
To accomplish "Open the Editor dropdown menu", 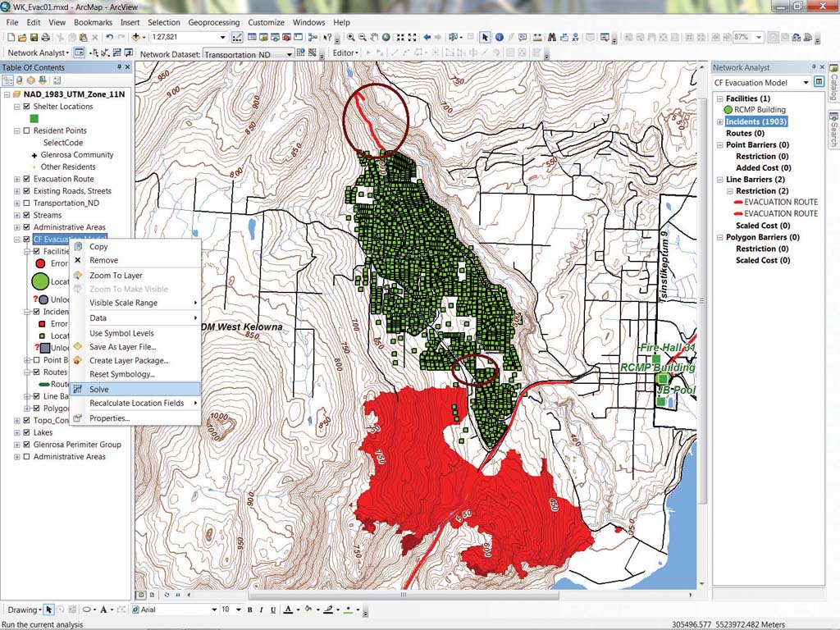I will pos(345,52).
